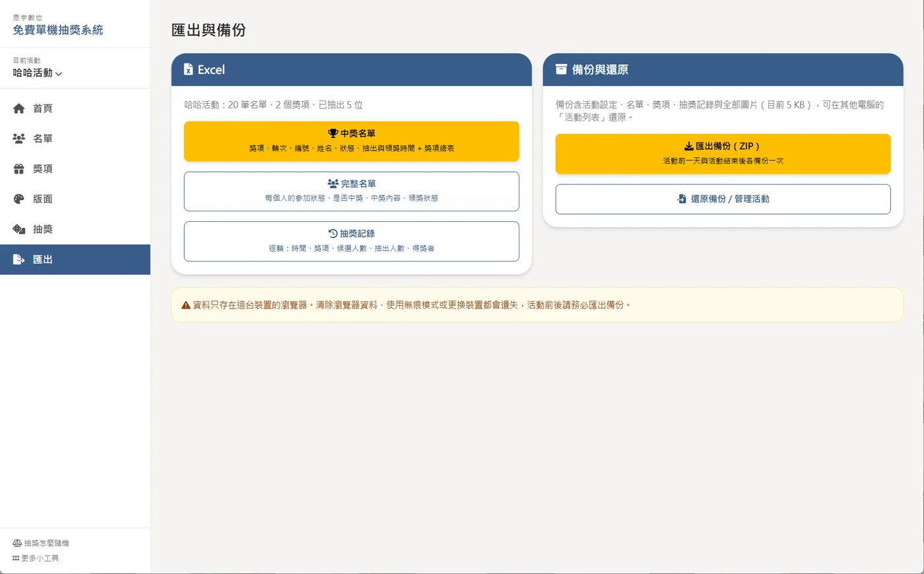Click the dice icon beside 抽獎
Image resolution: width=924 pixels, height=574 pixels.
[x=19, y=229]
